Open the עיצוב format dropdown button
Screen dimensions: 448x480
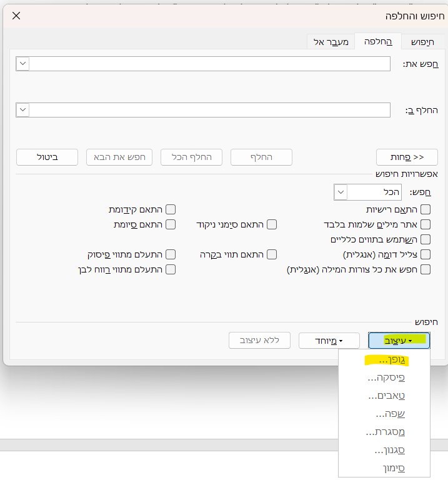point(399,341)
